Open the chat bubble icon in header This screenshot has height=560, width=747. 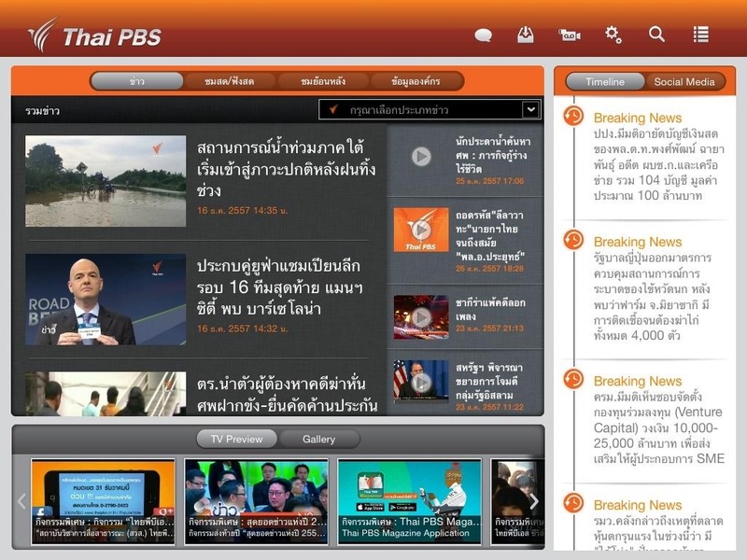(x=483, y=35)
